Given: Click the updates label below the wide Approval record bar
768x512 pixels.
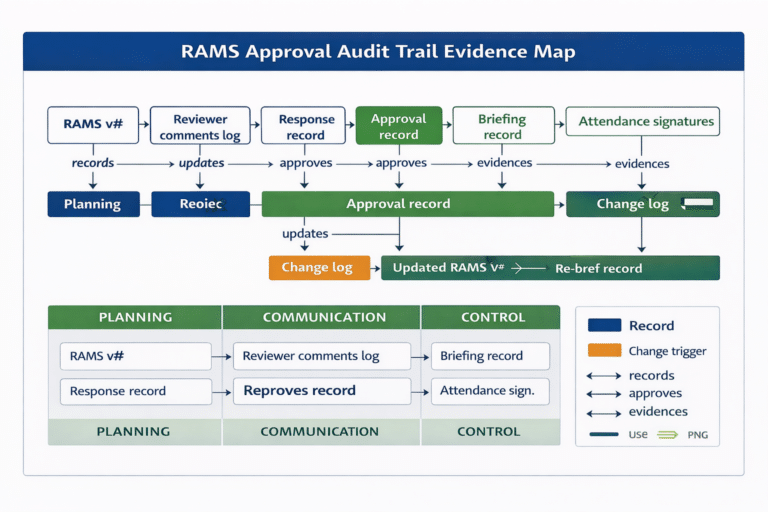Looking at the screenshot, I should point(305,234).
